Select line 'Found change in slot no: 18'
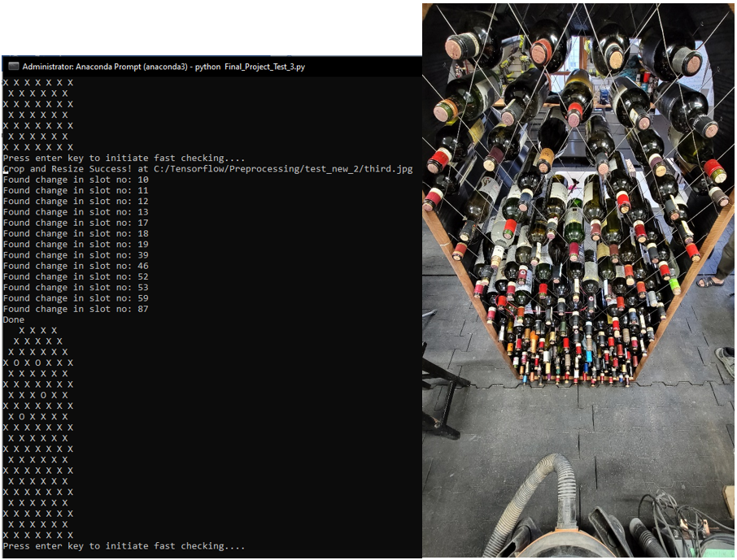Viewport: 737px width, 560px height. click(x=76, y=234)
